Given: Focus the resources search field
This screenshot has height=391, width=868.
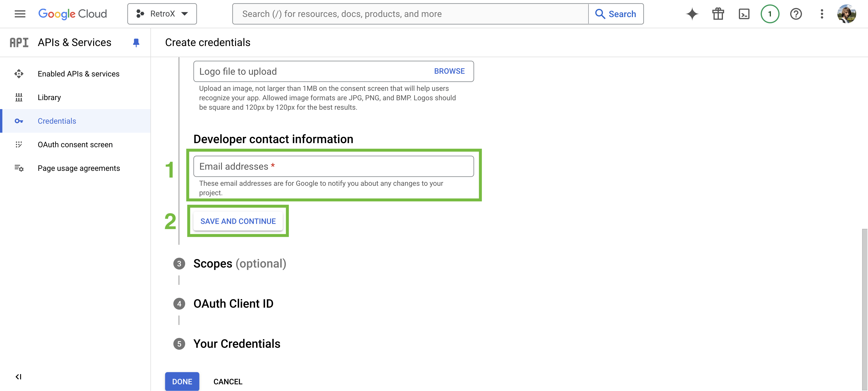Looking at the screenshot, I should click(410, 14).
